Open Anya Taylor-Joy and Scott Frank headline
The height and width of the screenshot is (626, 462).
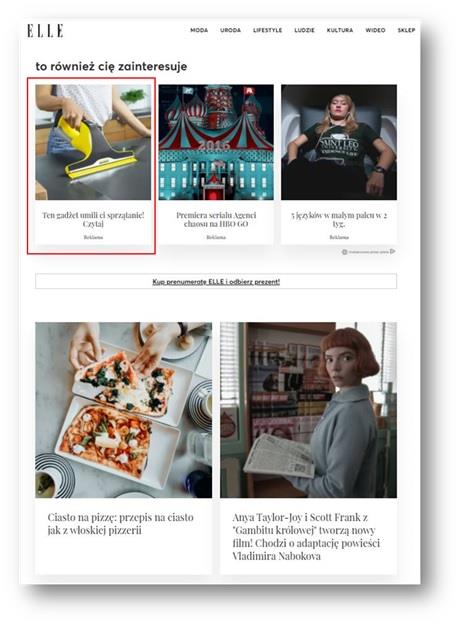coord(306,537)
